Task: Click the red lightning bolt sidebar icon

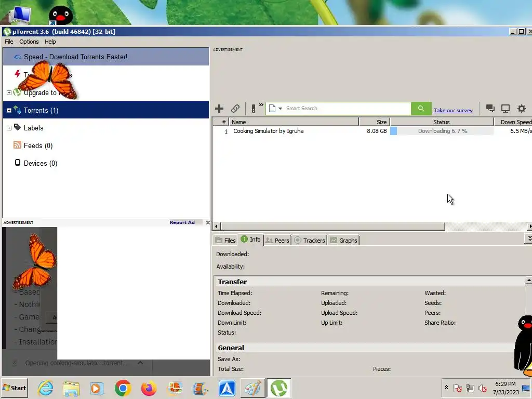Action: pos(17,74)
